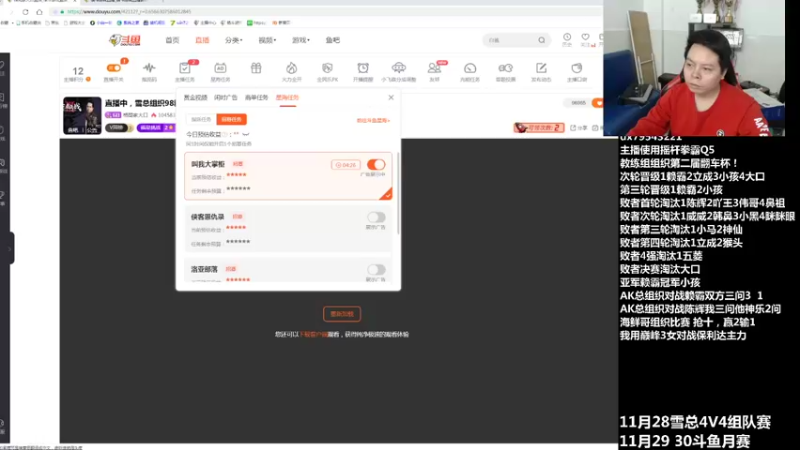This screenshot has width=800, height=450.
Task: Click the share icon below the header
Action: tap(573, 128)
